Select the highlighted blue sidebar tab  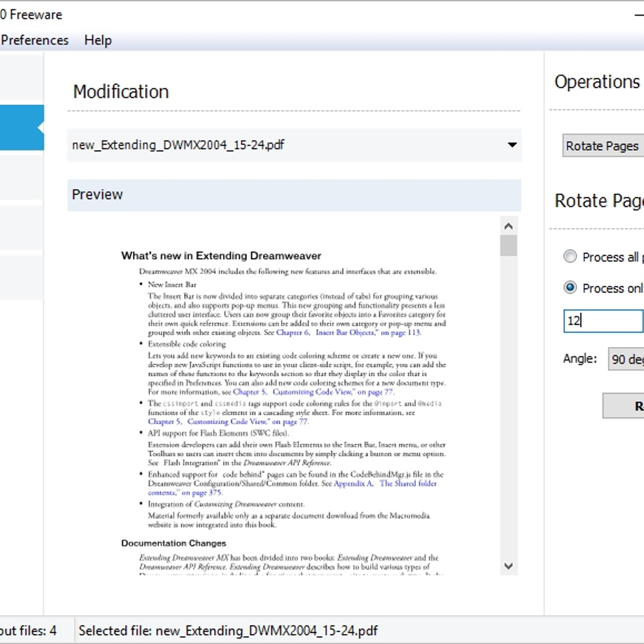coord(22,128)
